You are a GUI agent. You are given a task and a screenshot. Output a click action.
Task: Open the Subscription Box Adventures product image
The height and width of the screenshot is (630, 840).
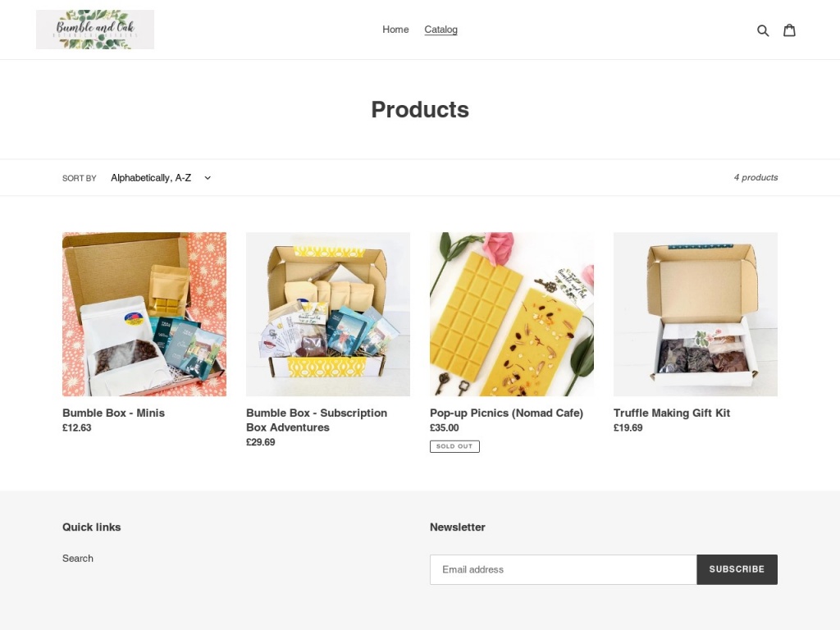tap(328, 314)
